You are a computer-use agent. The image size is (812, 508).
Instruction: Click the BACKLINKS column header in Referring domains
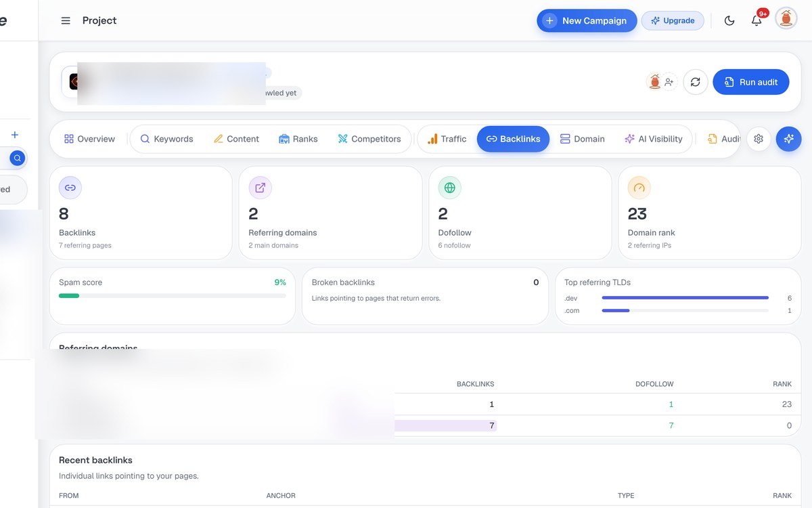coord(475,384)
